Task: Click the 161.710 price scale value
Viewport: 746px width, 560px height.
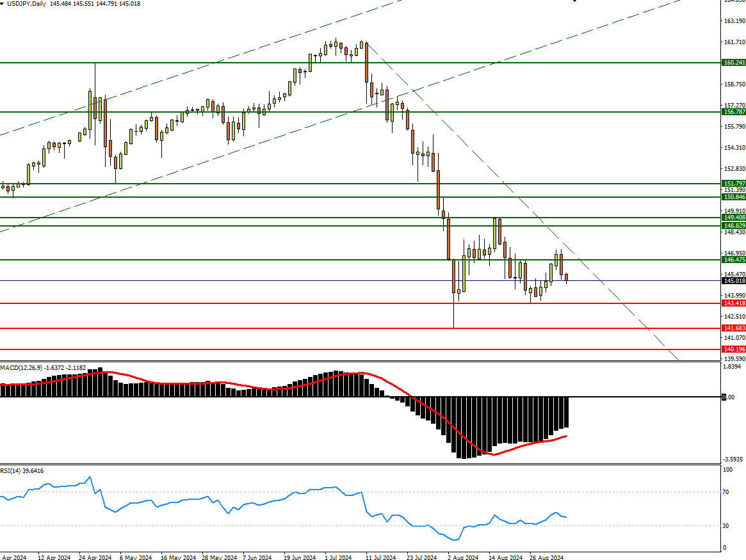Action: [734, 42]
